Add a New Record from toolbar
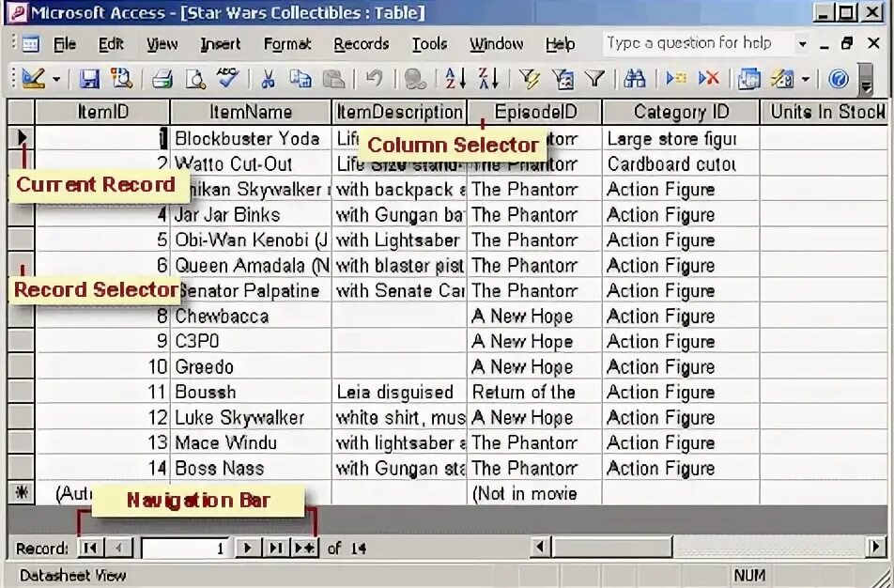The image size is (894, 588). [675, 79]
